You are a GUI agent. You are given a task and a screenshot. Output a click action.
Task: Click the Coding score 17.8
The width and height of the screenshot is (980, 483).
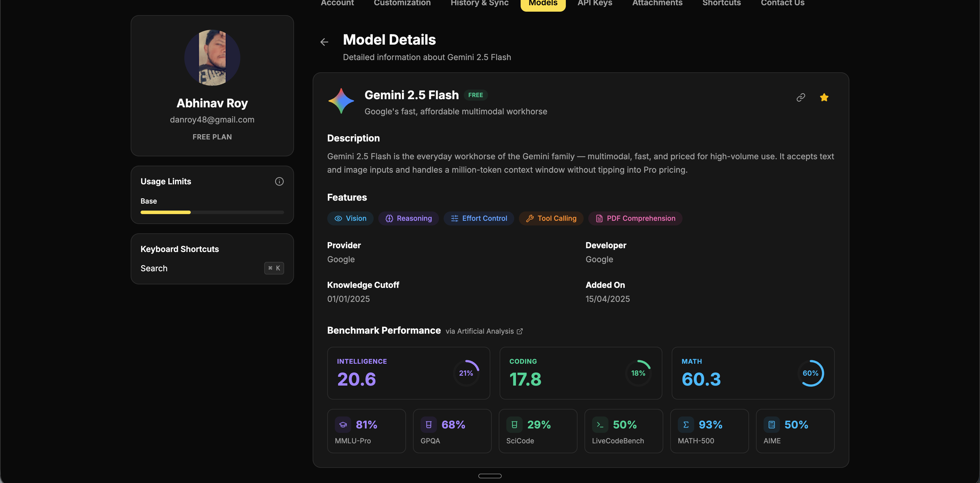525,379
